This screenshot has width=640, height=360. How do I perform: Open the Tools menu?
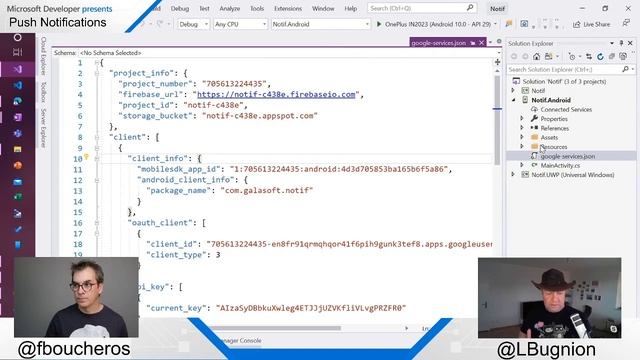coord(257,8)
